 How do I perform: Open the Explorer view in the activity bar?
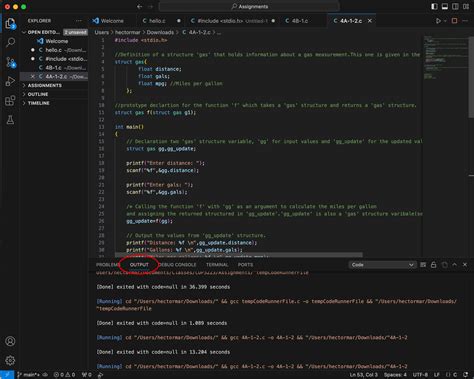[10, 23]
